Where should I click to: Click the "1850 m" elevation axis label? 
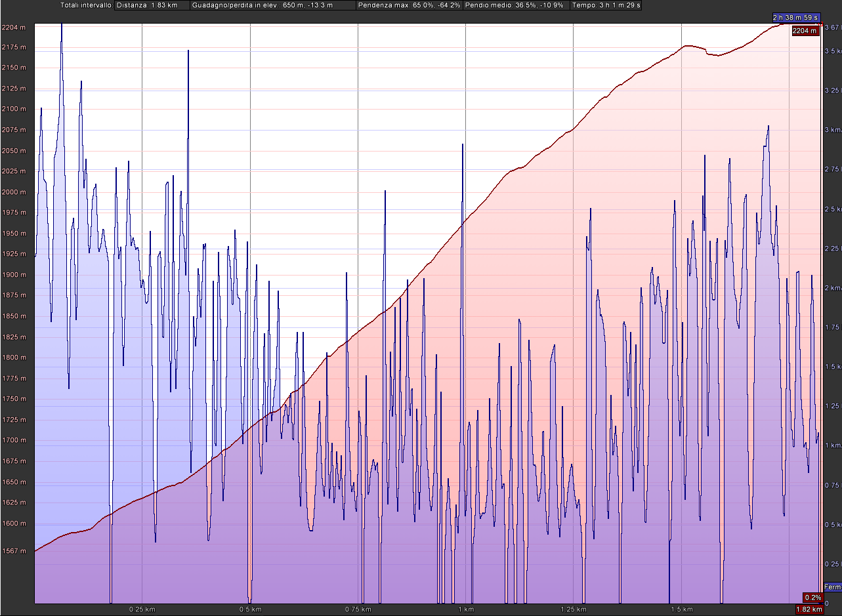click(x=14, y=316)
